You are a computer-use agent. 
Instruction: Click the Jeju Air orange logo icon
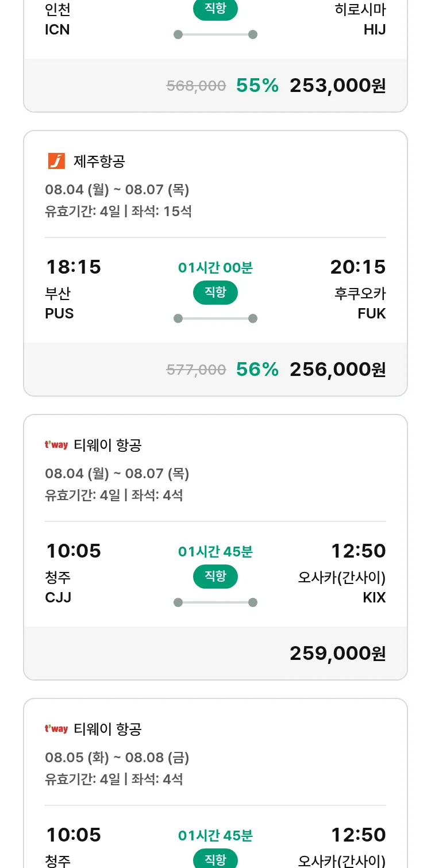[56, 162]
